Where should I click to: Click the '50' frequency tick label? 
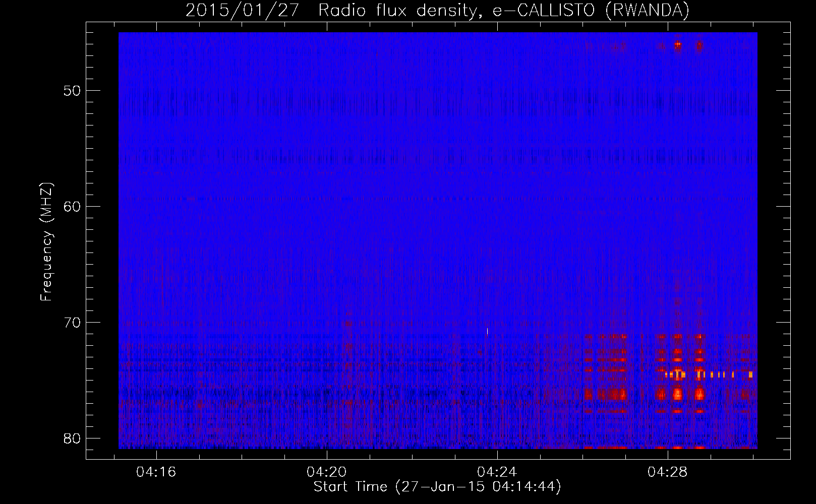(72, 91)
